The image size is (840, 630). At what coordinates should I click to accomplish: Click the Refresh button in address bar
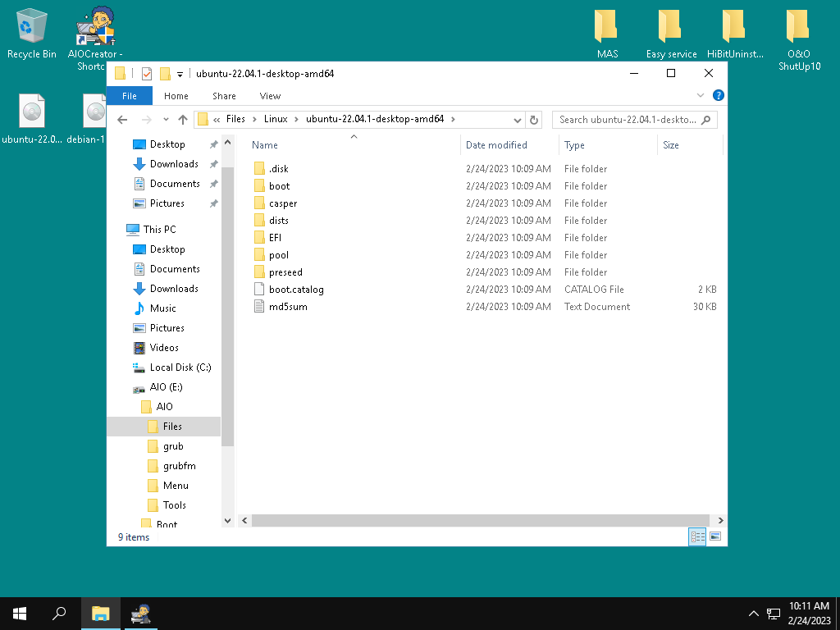534,120
